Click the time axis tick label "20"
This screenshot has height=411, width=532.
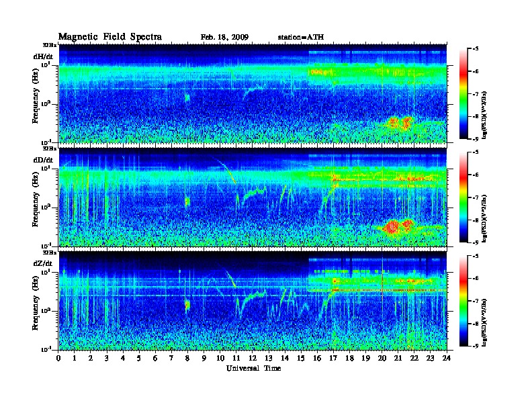382,358
